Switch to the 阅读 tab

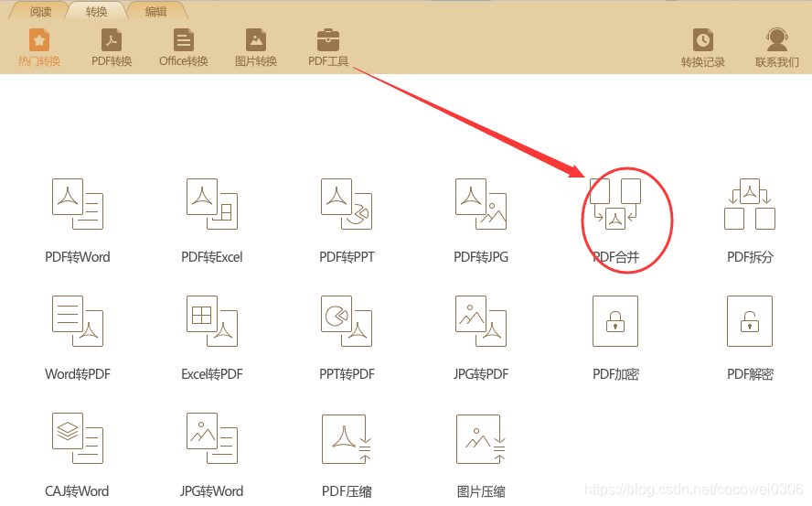click(40, 11)
